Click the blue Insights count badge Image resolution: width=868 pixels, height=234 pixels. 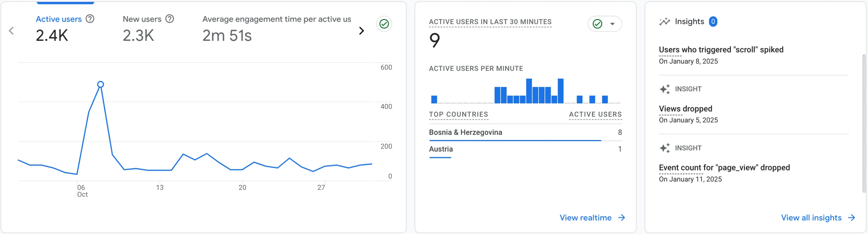[x=713, y=22]
